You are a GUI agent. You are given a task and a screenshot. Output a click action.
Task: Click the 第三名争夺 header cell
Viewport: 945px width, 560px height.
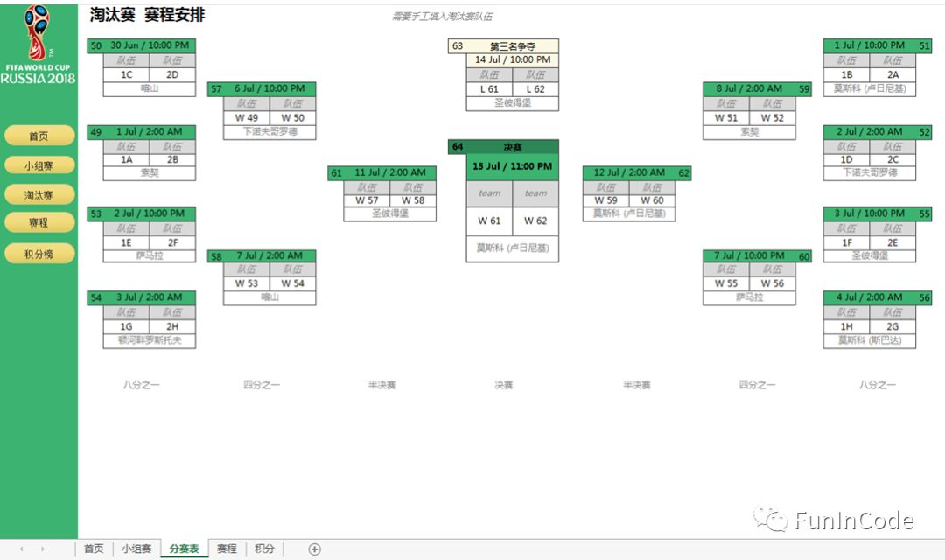[x=512, y=46]
